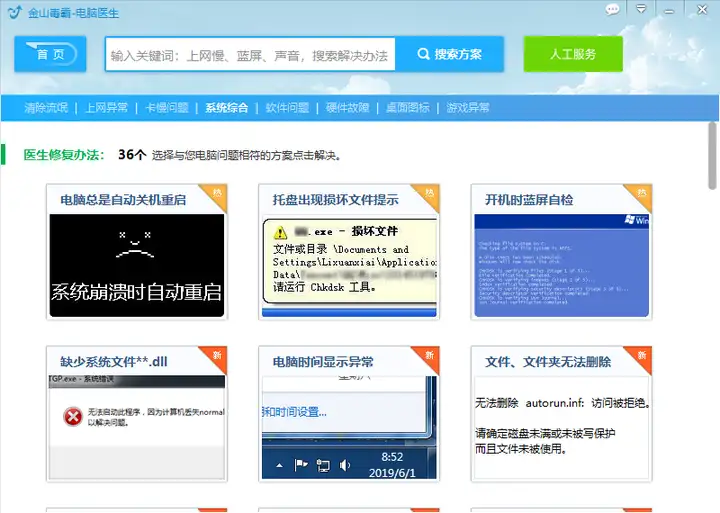
Task: Click the 搜索方案 search button
Action: coord(450,54)
